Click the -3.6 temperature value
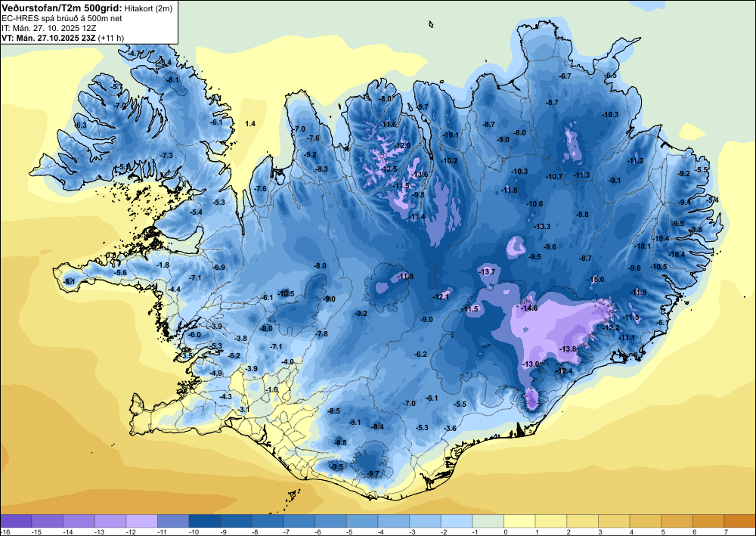756x536 pixels. [x=451, y=428]
